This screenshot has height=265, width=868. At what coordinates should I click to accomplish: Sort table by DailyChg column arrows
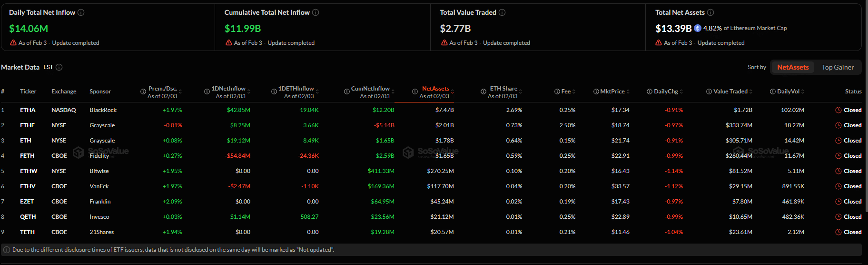[681, 92]
